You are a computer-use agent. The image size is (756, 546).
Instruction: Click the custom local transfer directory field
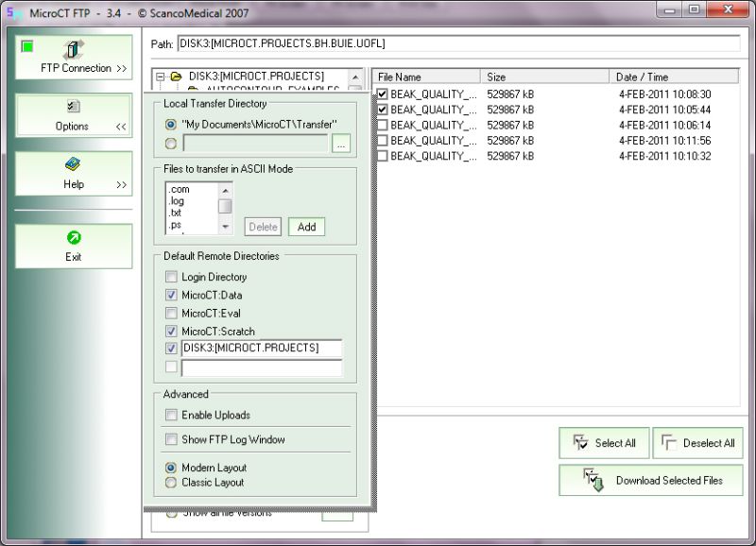click(255, 144)
